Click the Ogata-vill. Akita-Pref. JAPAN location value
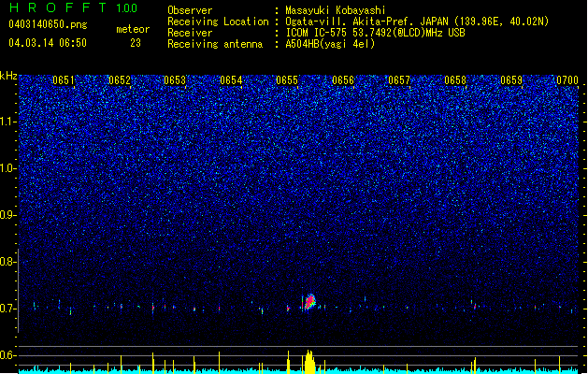The image size is (588, 374). tap(417, 22)
